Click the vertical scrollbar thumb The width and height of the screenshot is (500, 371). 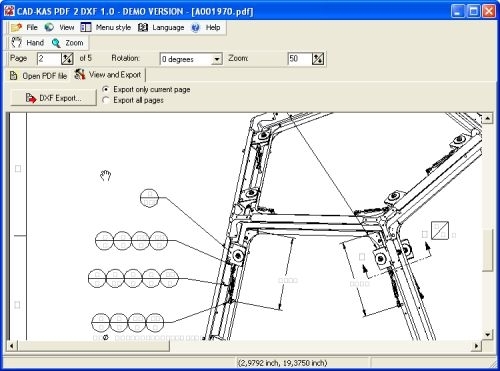(487, 250)
